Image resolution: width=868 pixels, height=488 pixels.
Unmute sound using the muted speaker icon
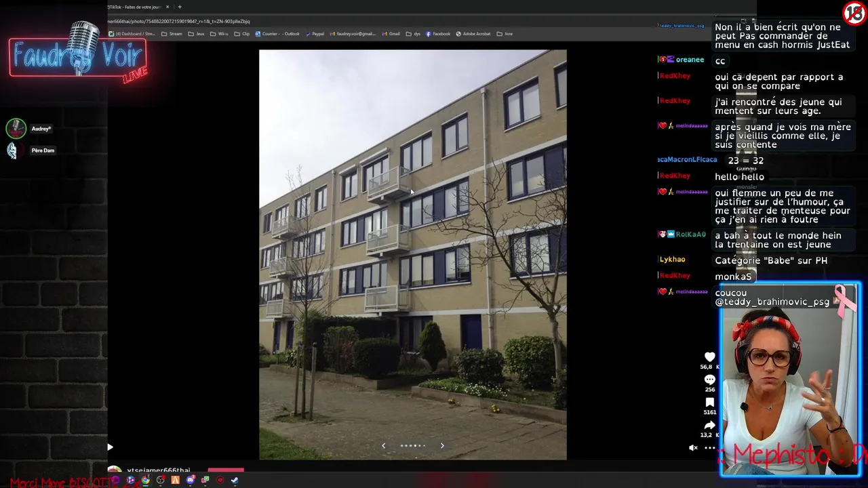point(693,447)
